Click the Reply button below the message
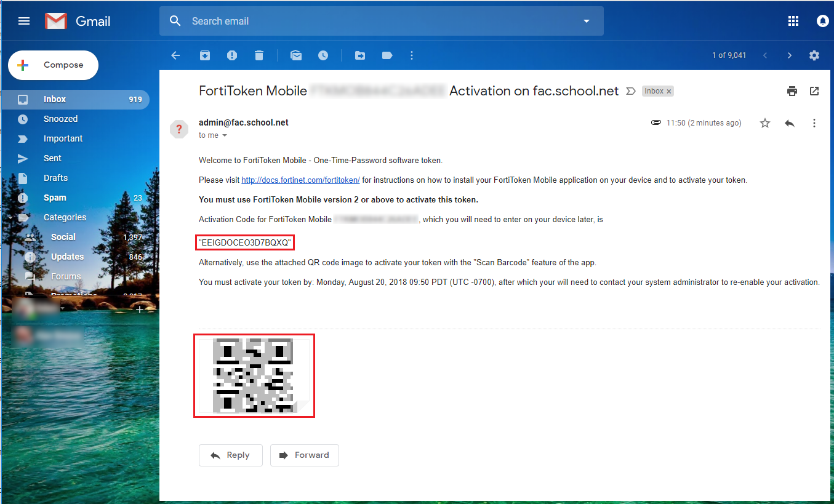Viewport: 834px width, 504px height. click(231, 455)
